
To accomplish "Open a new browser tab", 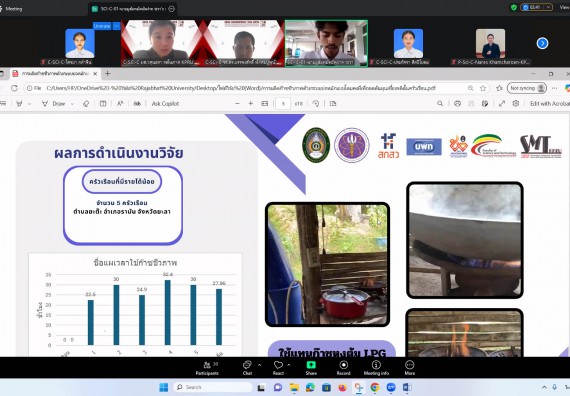I will click(108, 73).
